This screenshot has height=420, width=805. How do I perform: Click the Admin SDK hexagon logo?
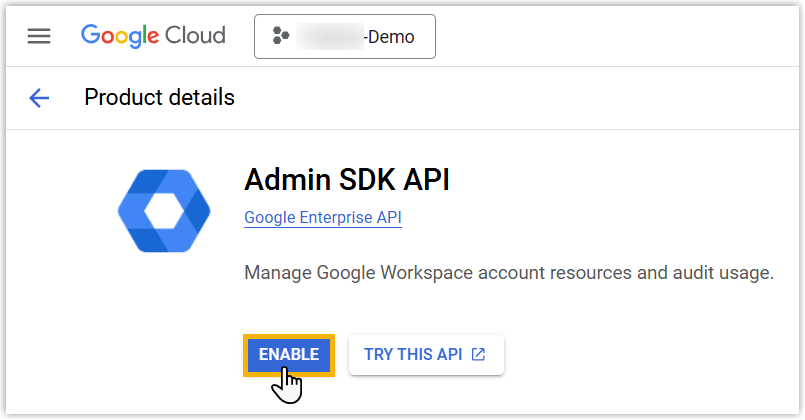pos(164,211)
